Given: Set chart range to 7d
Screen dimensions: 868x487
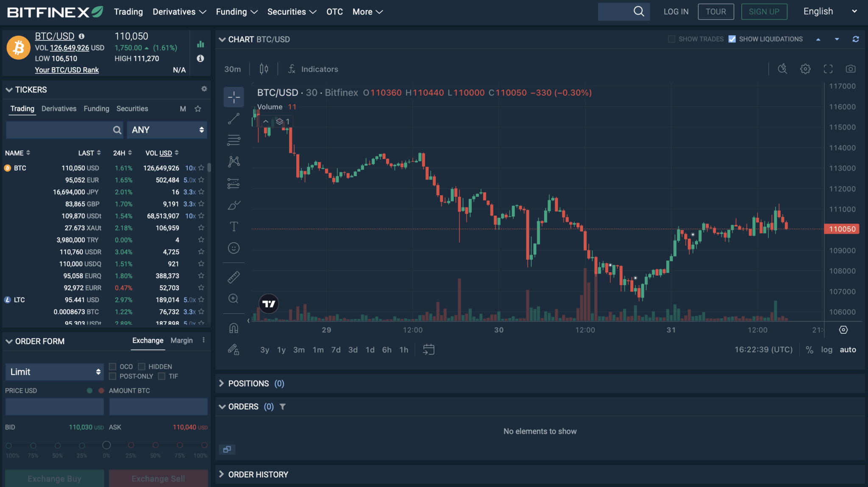Looking at the screenshot, I should pyautogui.click(x=336, y=350).
